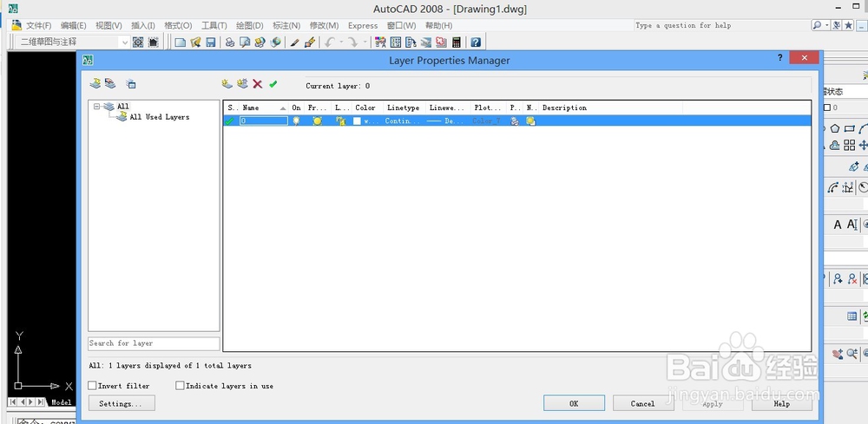Image resolution: width=868 pixels, height=424 pixels.
Task: Click inside the Search for layer field
Action: 154,343
